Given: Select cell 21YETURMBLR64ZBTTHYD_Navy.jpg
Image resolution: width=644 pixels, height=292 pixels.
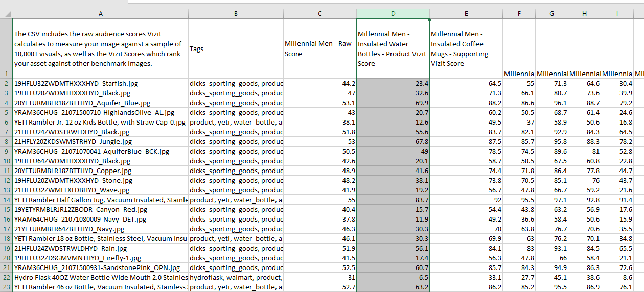Looking at the screenshot, I should coord(100,229).
